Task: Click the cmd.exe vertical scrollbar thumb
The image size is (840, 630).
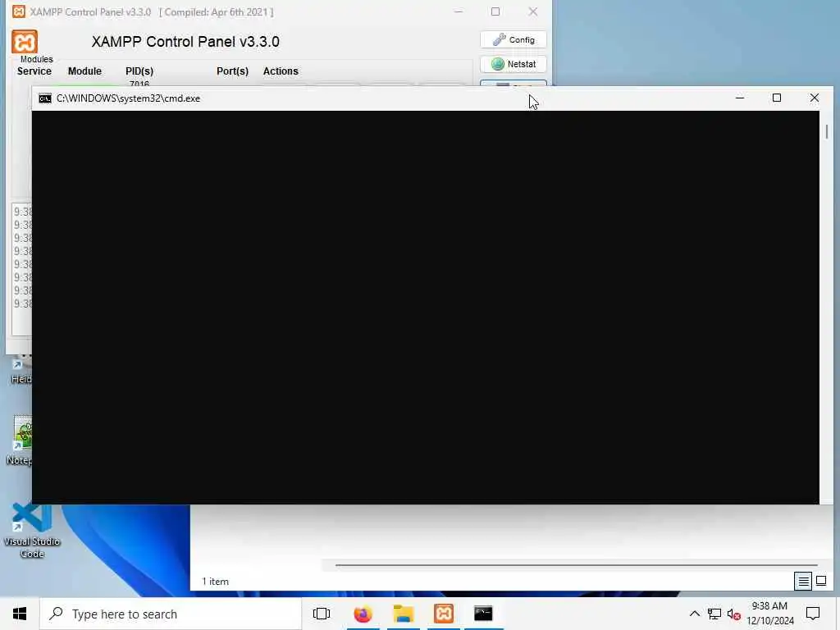Action: pos(827,131)
